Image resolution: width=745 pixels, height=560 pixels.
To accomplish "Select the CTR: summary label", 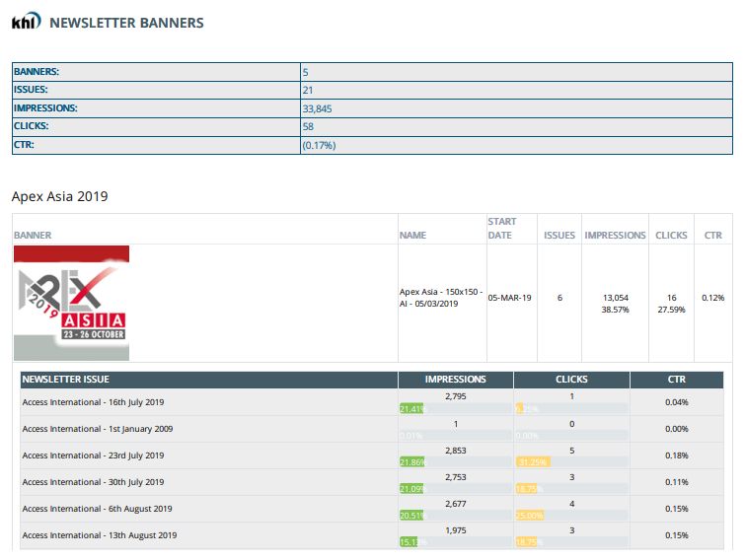I will (x=24, y=145).
